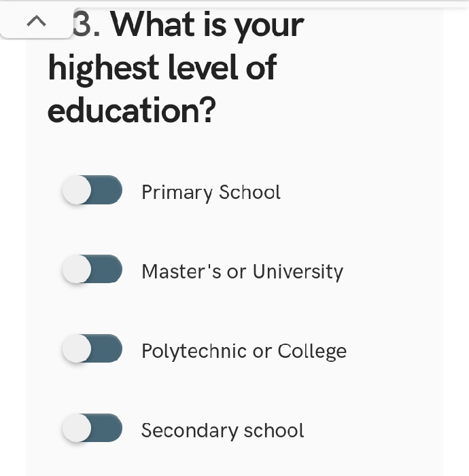Click the white knob of Primary School toggle

coord(77,190)
